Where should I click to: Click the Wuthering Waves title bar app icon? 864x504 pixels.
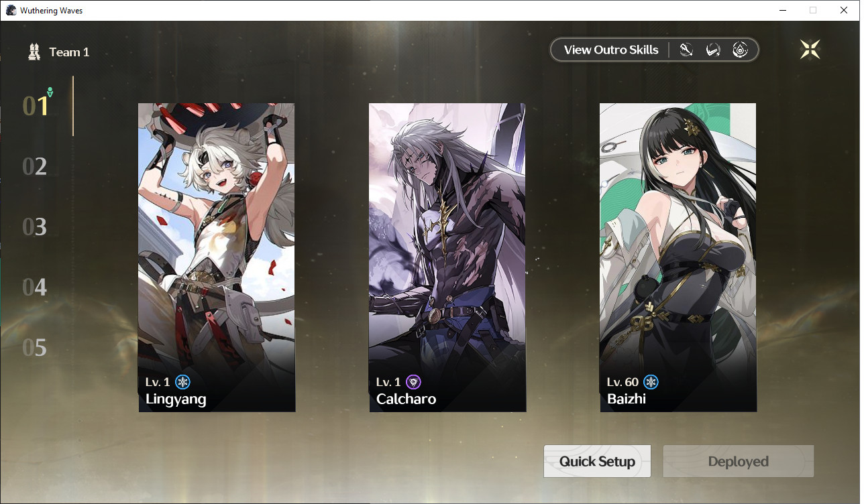click(11, 10)
